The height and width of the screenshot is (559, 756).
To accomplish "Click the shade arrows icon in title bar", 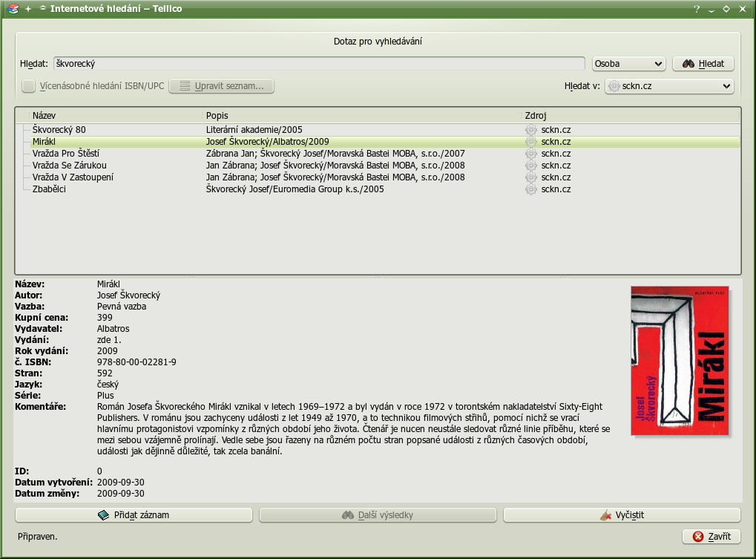I will (x=43, y=8).
